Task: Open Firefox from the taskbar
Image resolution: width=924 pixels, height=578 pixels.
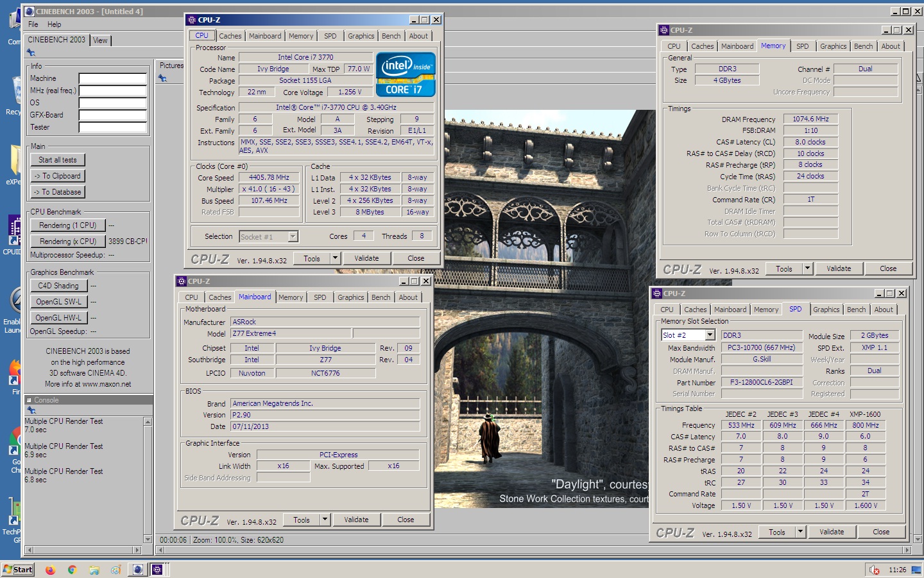Action: 51,570
